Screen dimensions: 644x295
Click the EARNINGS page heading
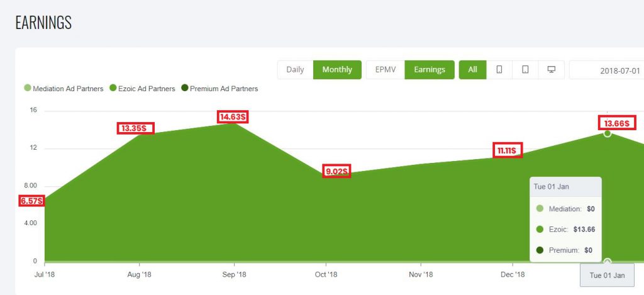tap(43, 23)
